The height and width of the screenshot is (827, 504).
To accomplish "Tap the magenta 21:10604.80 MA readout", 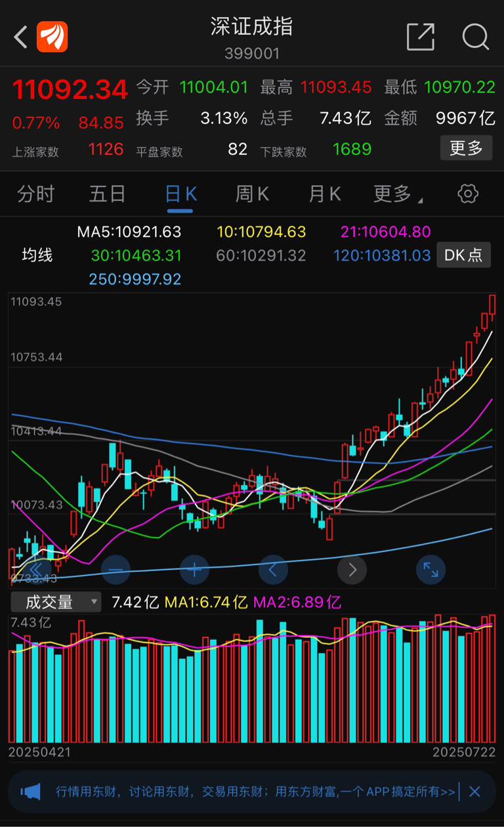I will pyautogui.click(x=386, y=232).
